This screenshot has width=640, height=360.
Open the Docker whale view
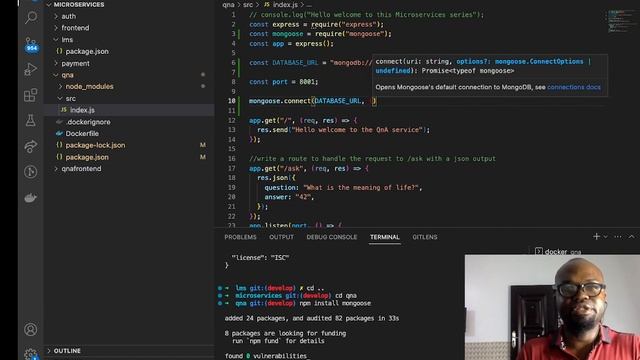point(31,198)
